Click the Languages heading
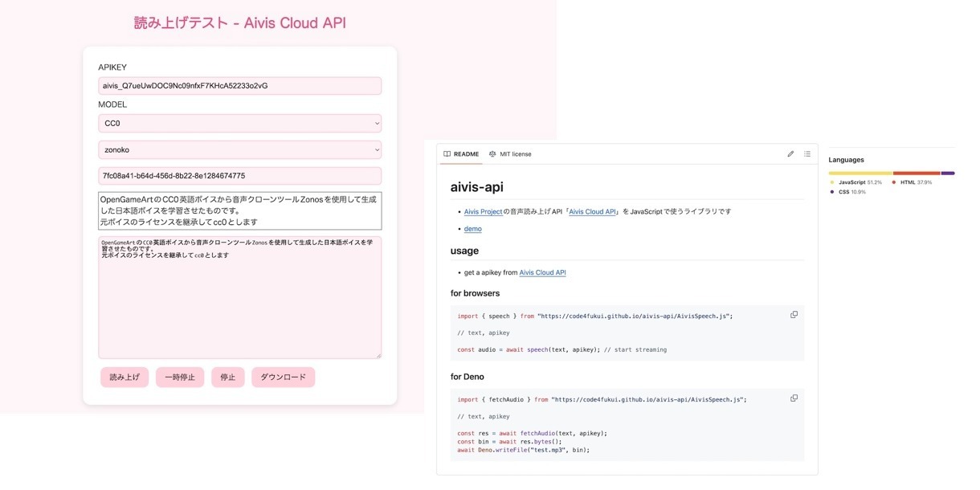 click(847, 160)
